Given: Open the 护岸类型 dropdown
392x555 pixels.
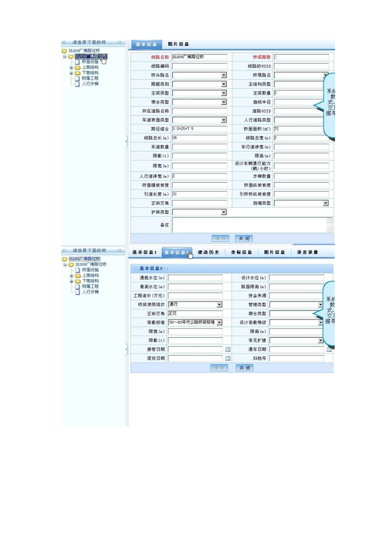Looking at the screenshot, I should [224, 212].
